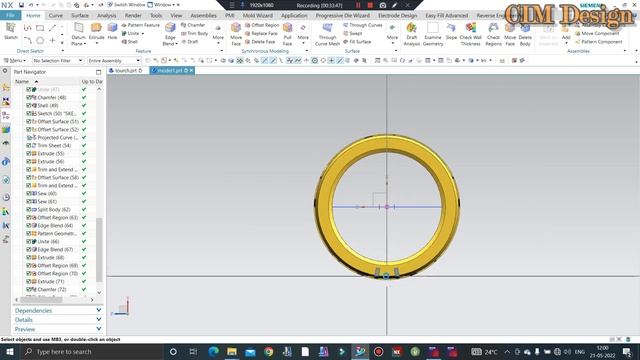This screenshot has width=640, height=360.
Task: Click the Trim Body button
Action: [x=194, y=33]
